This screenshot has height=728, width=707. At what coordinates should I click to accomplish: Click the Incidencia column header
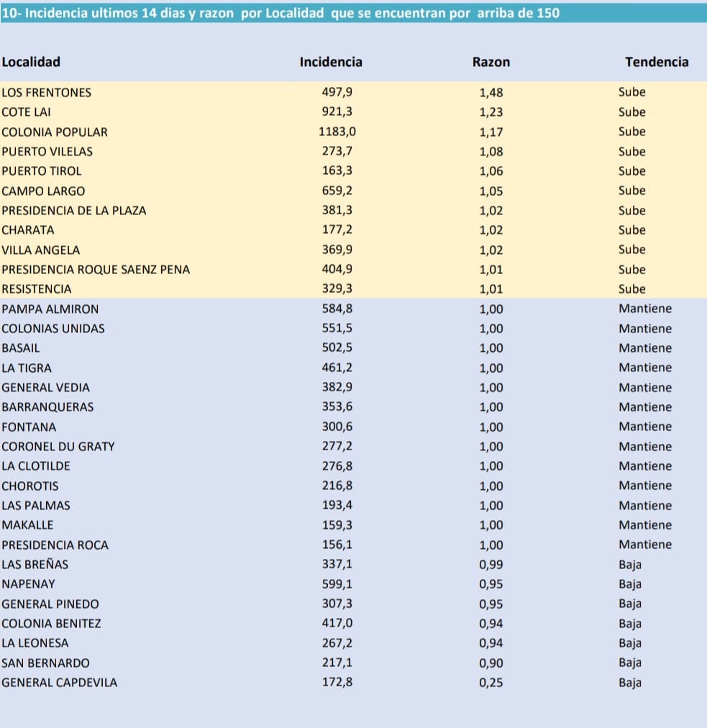pos(331,62)
